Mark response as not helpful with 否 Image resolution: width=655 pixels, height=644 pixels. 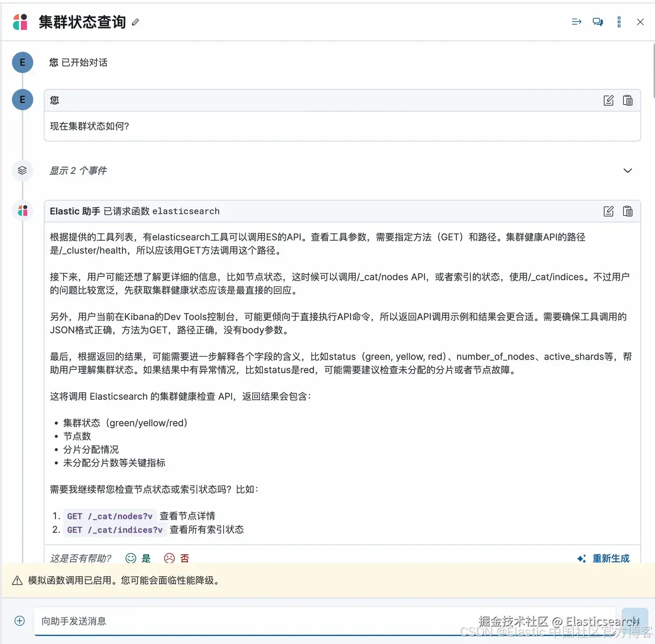(x=177, y=558)
